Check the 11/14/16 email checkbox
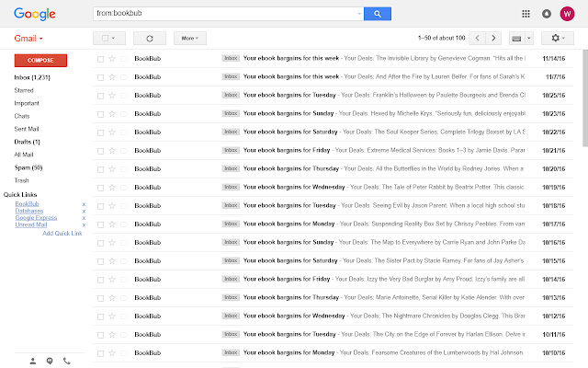The height and width of the screenshot is (368, 588). [x=100, y=59]
